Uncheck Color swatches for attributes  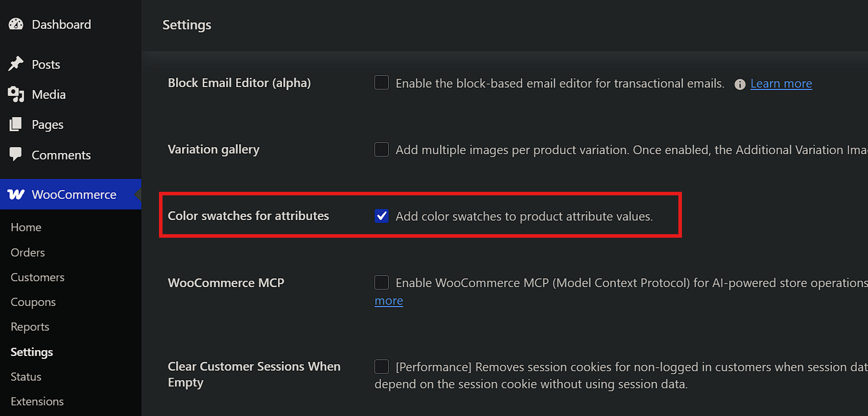(x=382, y=216)
